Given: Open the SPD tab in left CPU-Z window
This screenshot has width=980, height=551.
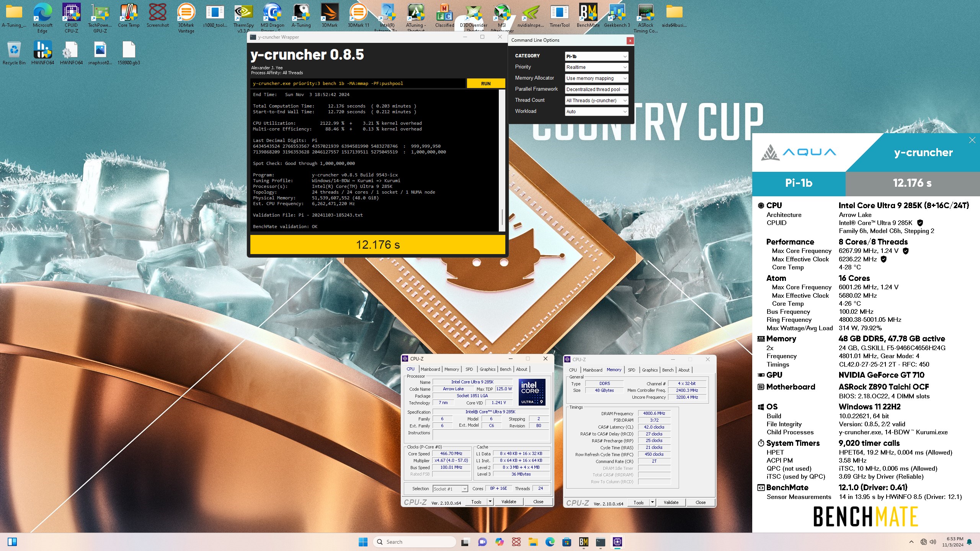Looking at the screenshot, I should click(x=469, y=369).
